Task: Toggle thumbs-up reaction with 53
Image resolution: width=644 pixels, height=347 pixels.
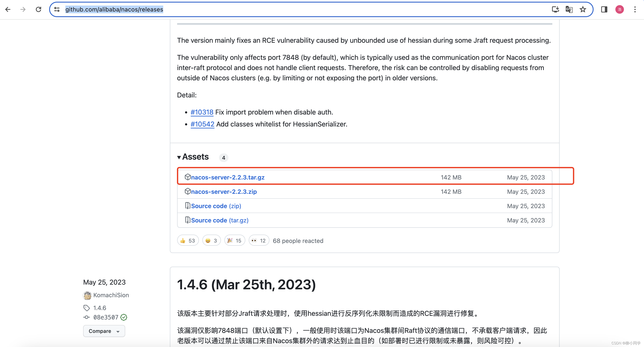Action: (x=188, y=241)
